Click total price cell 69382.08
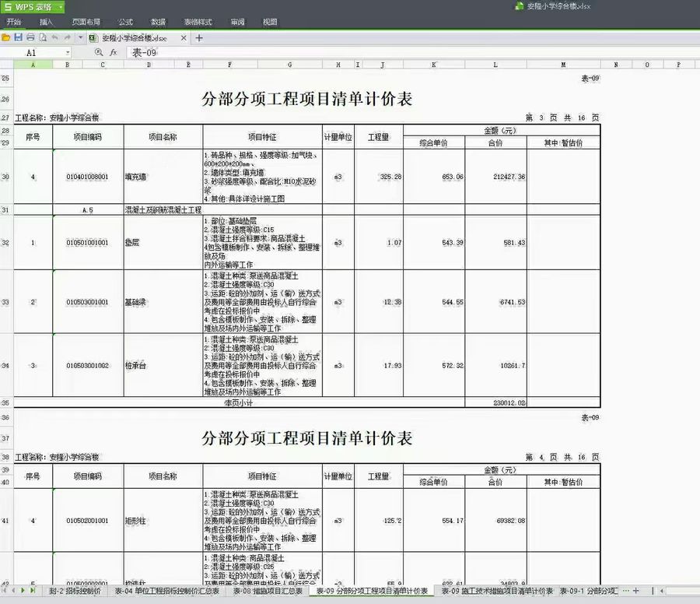Screen dimensions: 700x604 (495, 521)
